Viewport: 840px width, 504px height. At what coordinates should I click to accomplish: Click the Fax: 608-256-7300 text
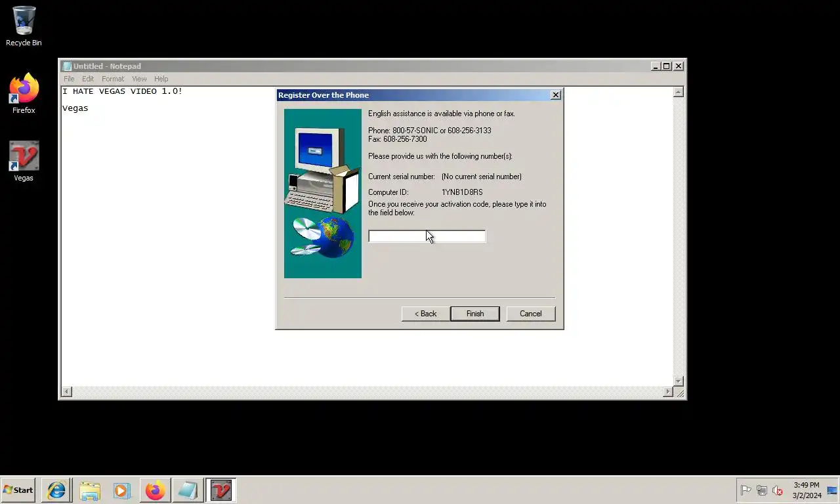(x=398, y=139)
